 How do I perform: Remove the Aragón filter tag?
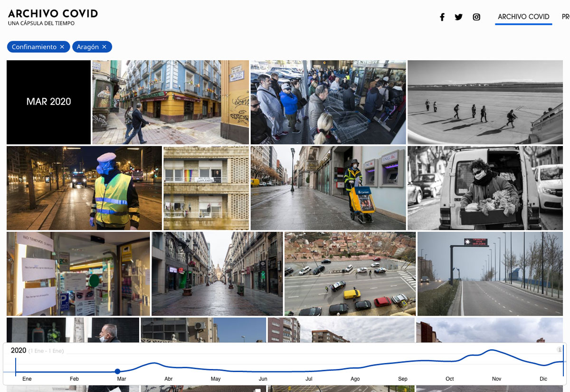coord(105,47)
